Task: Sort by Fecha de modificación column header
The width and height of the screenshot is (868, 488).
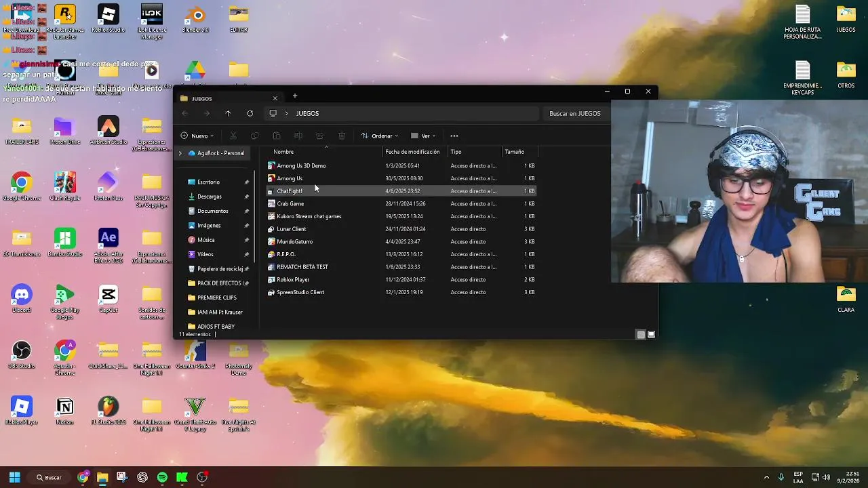Action: pyautogui.click(x=416, y=152)
